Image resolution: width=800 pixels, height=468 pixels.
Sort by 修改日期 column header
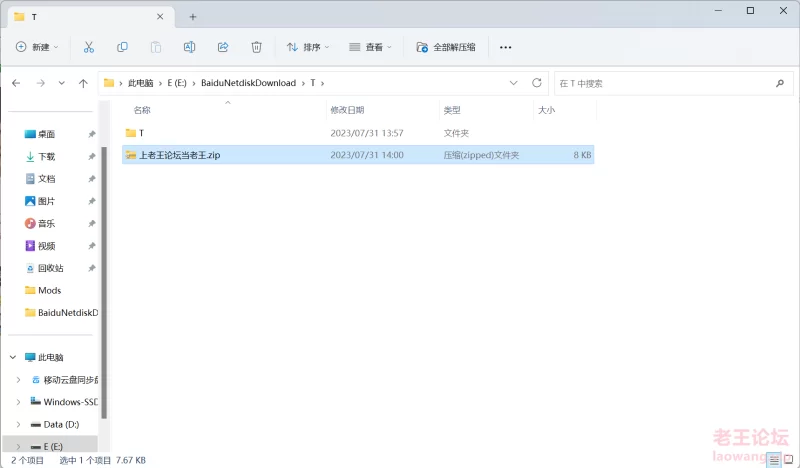[347, 110]
